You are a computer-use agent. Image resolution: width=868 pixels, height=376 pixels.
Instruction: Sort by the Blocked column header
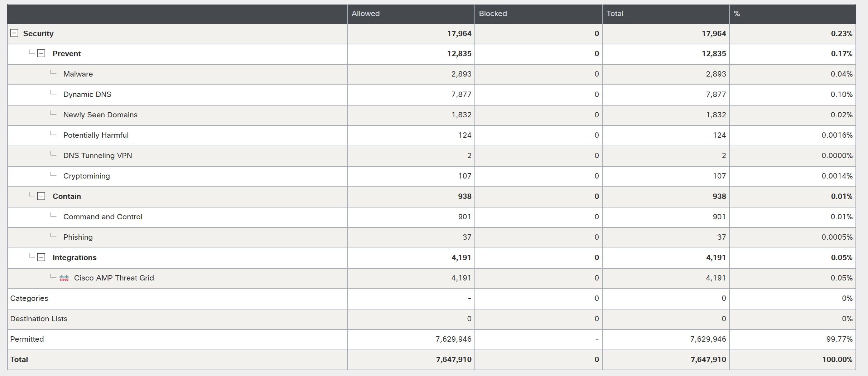493,14
